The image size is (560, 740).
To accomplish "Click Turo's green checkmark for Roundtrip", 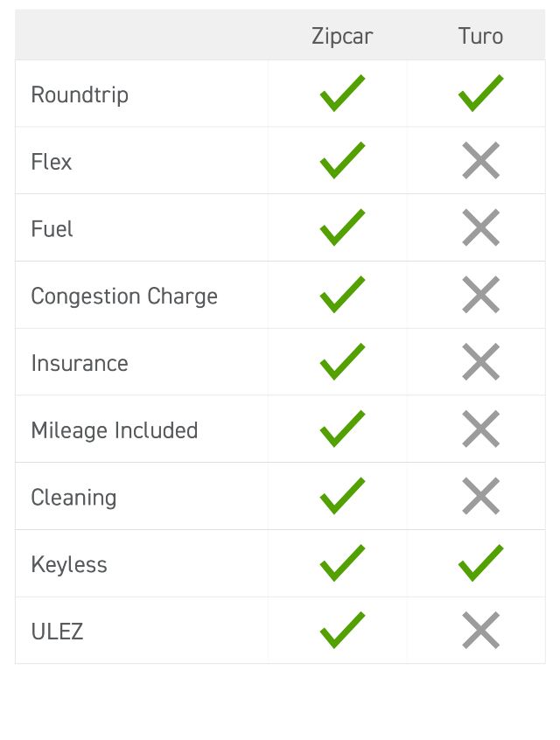I will pyautogui.click(x=480, y=94).
